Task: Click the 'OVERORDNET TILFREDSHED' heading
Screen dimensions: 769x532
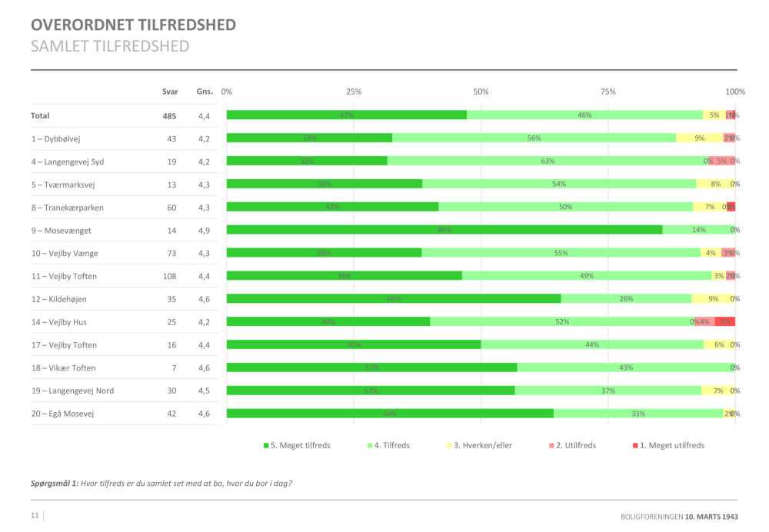Action: coord(133,25)
